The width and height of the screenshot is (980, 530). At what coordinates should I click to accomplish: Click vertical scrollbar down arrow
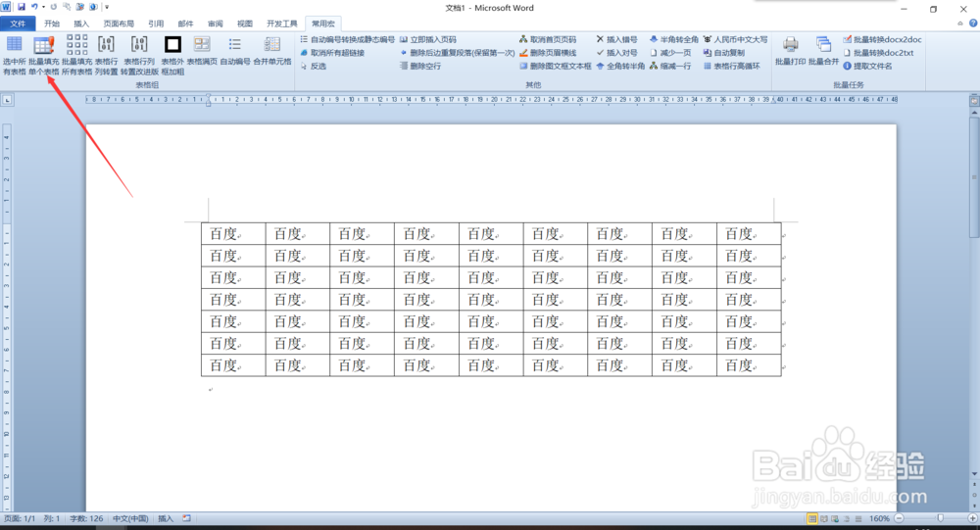(x=974, y=474)
